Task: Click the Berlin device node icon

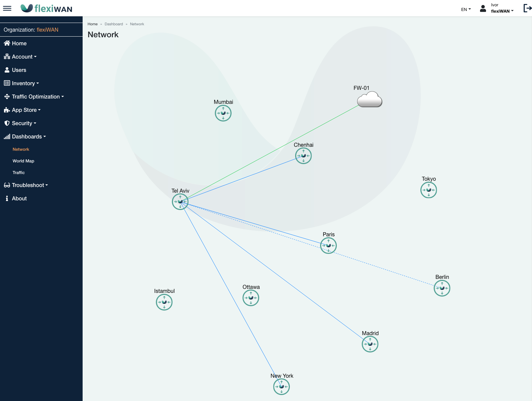Action: 442,288
